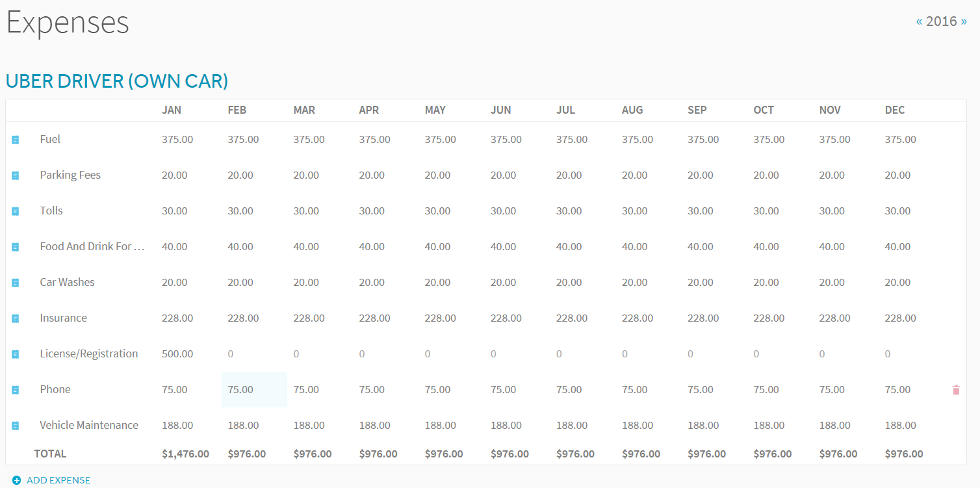Viewport: 980px width, 488px height.
Task: Click the note icon beside License/Registration
Action: click(x=16, y=354)
